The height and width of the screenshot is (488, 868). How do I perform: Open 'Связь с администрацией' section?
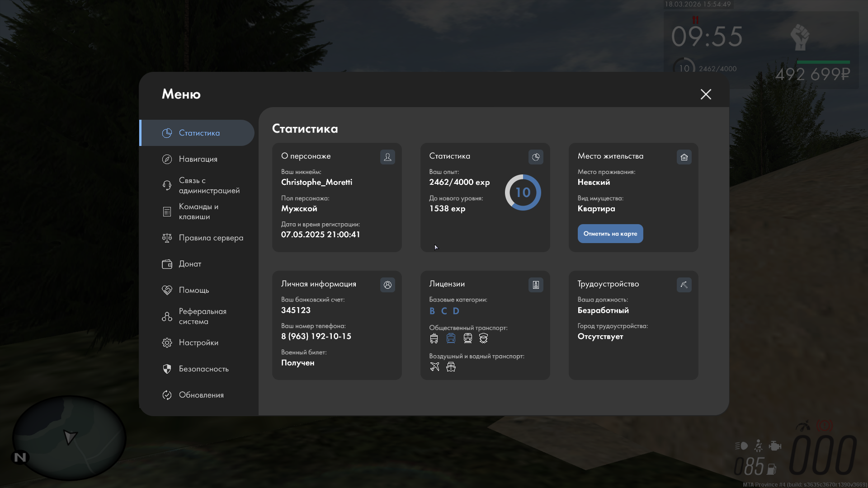point(208,185)
